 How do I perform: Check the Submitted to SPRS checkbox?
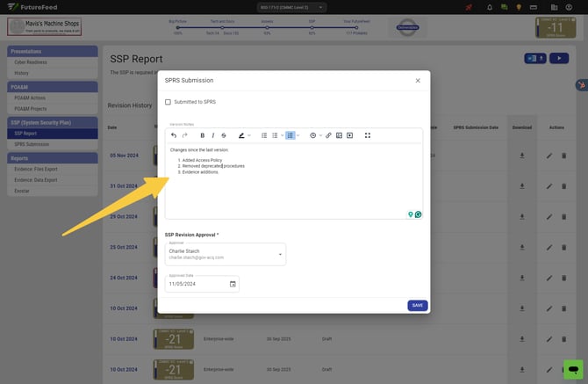[x=169, y=102]
